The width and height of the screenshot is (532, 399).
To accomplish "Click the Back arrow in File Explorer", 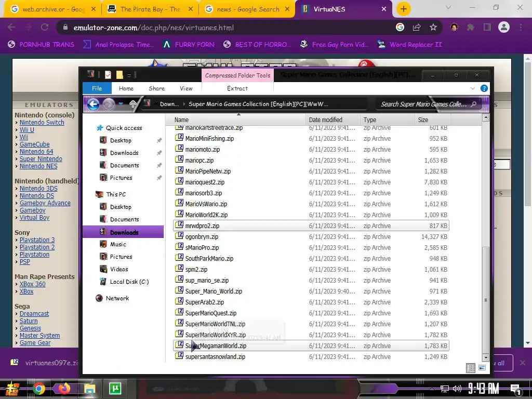I will pos(93,104).
